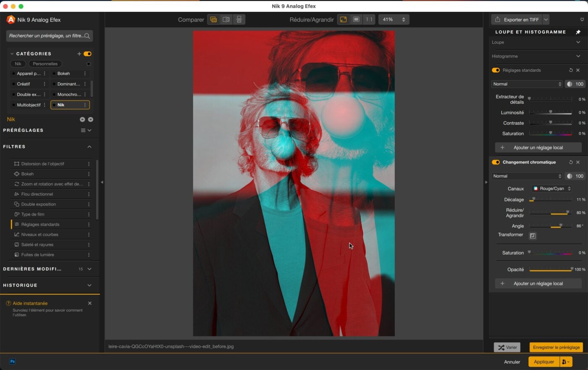Expand the Histogramme section

[x=578, y=56]
